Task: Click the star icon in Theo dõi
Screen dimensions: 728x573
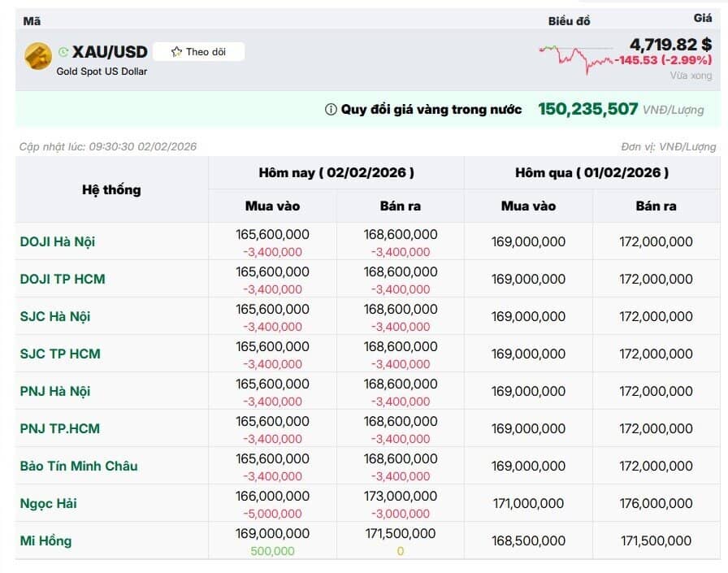Action: coord(176,52)
